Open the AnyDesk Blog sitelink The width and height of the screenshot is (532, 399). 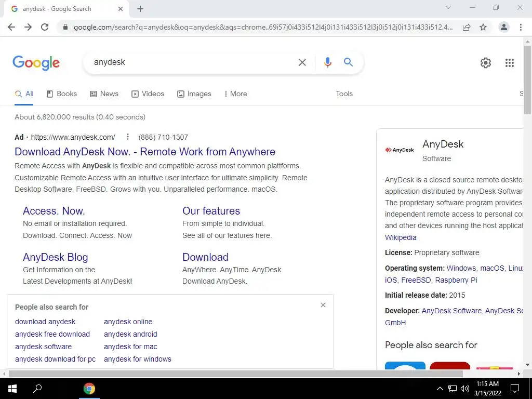tap(55, 257)
